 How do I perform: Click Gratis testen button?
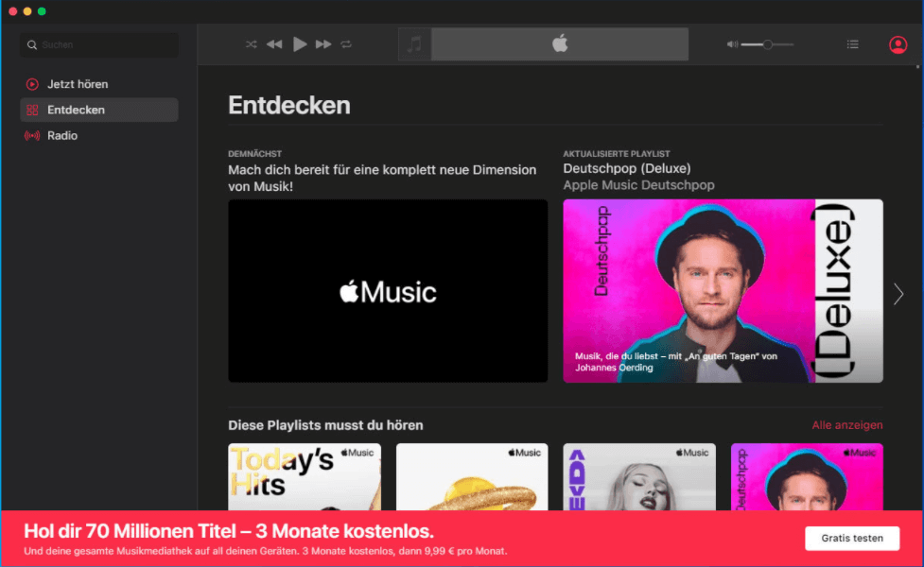click(x=852, y=538)
